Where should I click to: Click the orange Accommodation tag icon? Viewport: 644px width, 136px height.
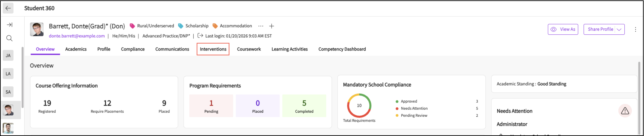pos(215,26)
